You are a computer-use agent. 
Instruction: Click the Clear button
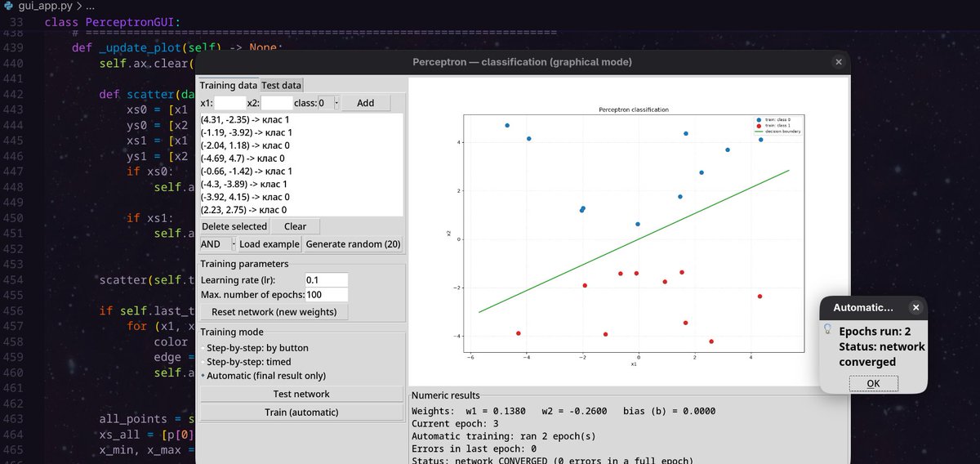tap(295, 226)
